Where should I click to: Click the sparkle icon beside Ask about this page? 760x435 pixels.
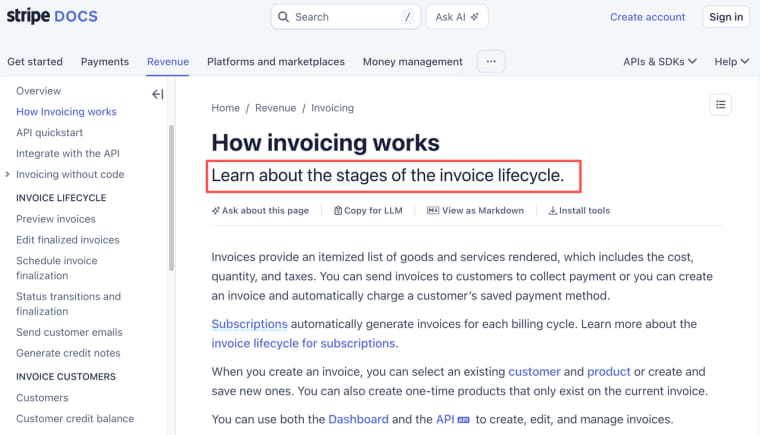[x=216, y=210]
